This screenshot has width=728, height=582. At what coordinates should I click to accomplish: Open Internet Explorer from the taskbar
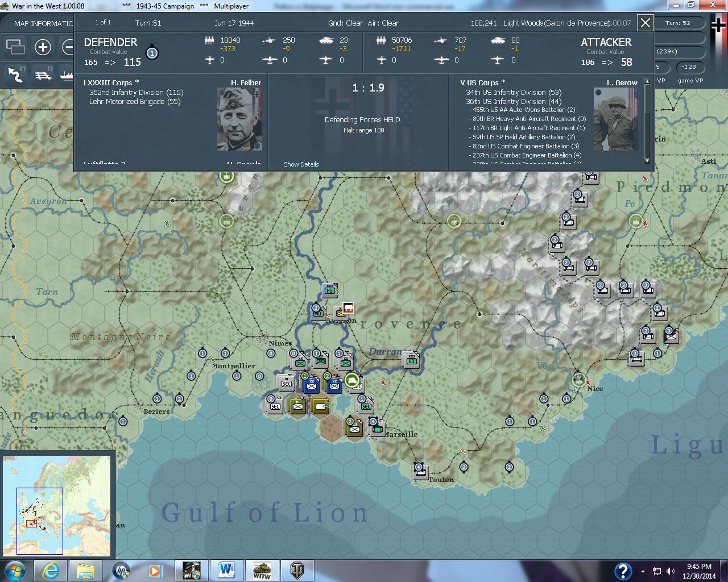pyautogui.click(x=50, y=570)
